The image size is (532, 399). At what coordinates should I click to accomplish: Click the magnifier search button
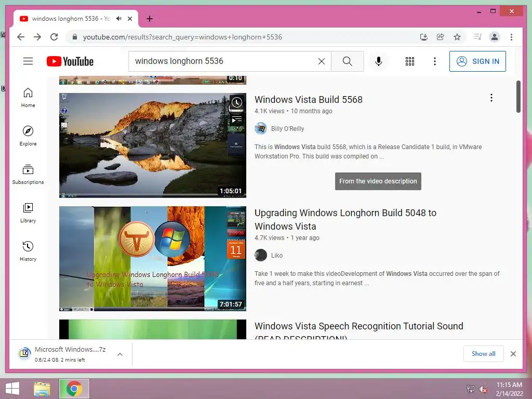348,61
